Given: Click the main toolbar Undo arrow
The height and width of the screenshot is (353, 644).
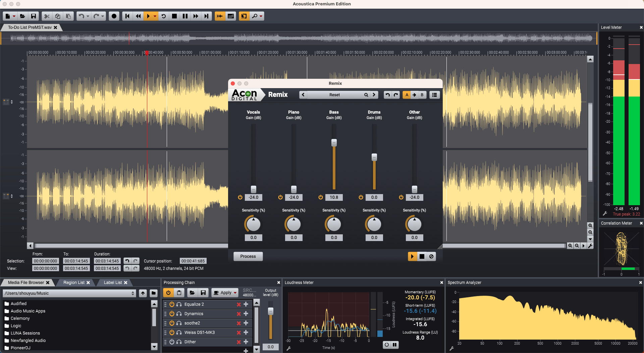Looking at the screenshot, I should [81, 16].
